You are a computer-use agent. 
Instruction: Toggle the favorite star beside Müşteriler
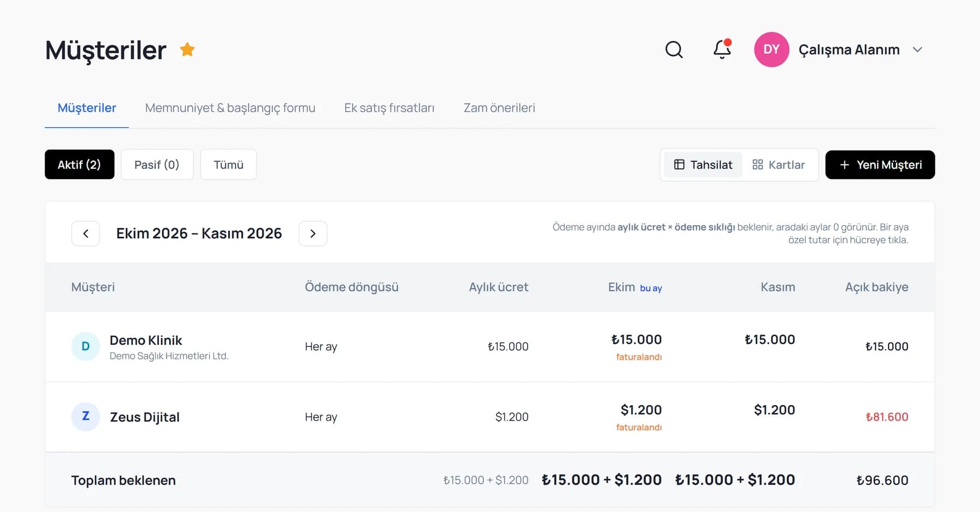point(187,50)
